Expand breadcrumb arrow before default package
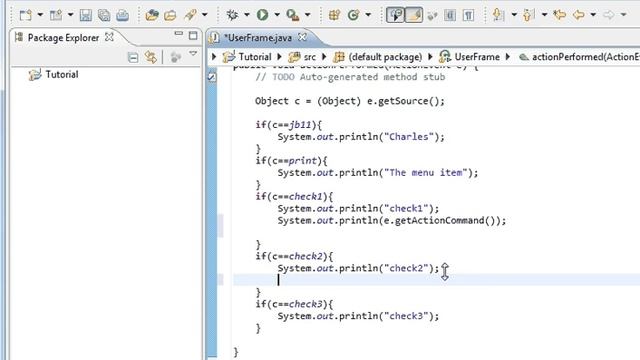 (x=324, y=57)
